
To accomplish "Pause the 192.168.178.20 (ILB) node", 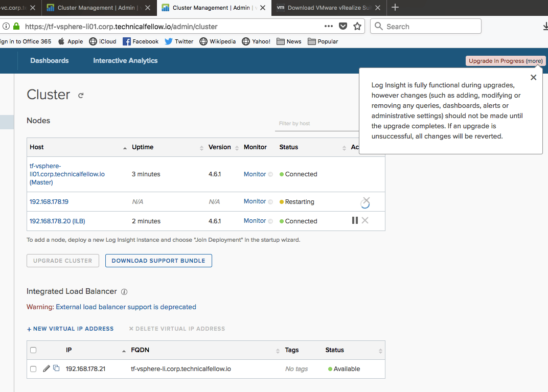I will tap(355, 220).
